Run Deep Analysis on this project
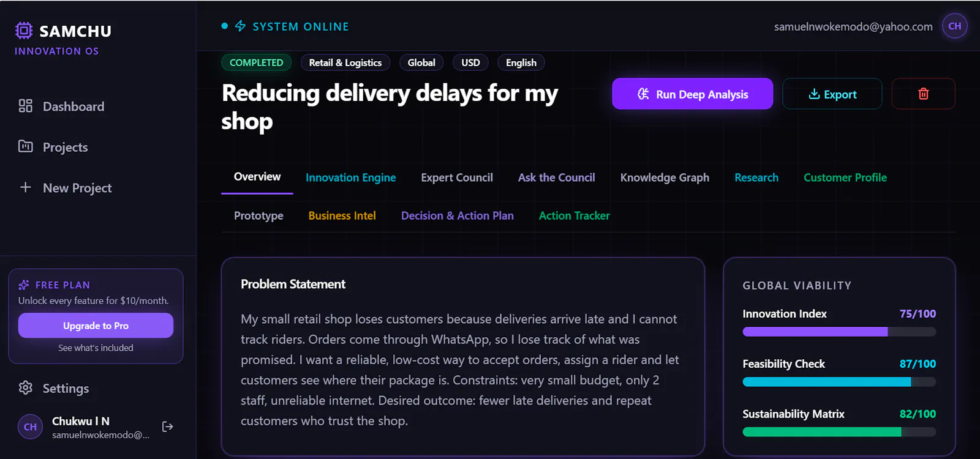 coord(692,94)
